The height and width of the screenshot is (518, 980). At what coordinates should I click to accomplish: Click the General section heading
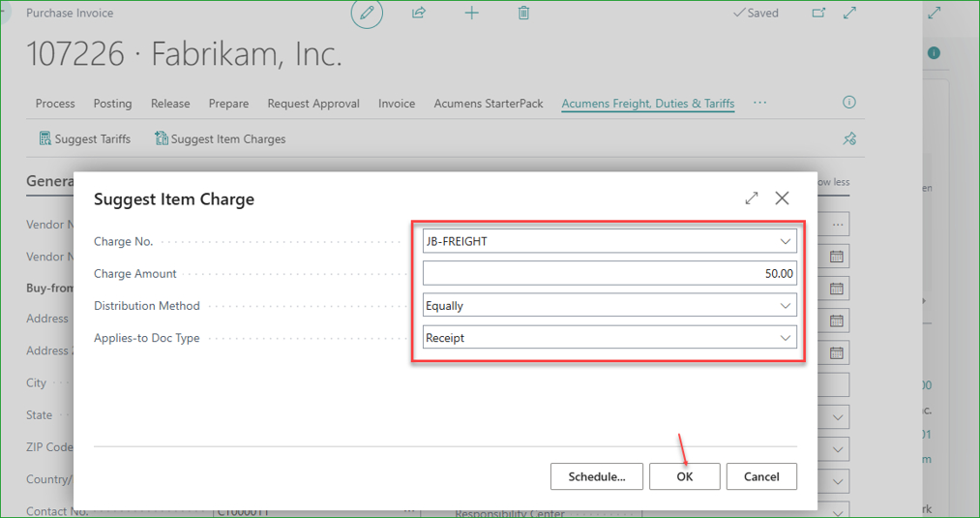point(50,181)
